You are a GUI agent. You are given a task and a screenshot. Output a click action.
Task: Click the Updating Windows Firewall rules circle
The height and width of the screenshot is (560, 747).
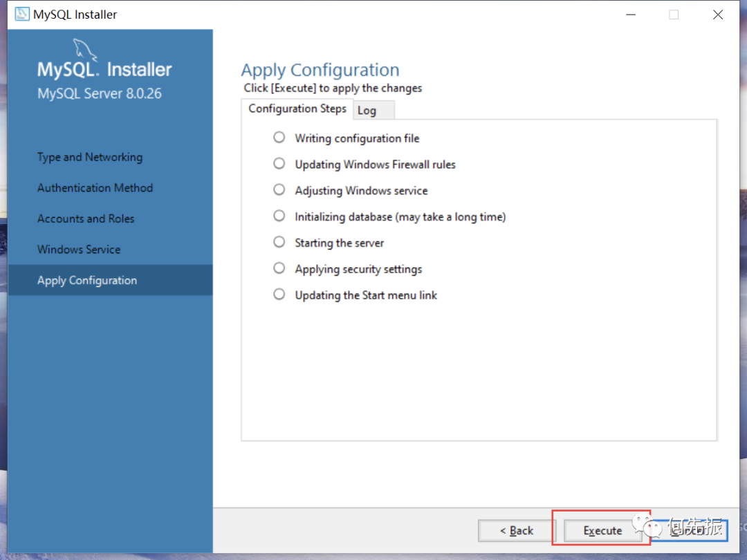click(x=279, y=164)
